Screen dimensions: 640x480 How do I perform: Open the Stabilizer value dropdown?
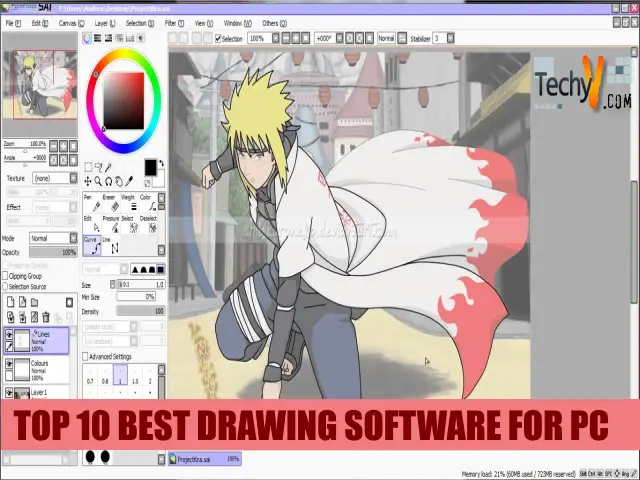(x=451, y=38)
